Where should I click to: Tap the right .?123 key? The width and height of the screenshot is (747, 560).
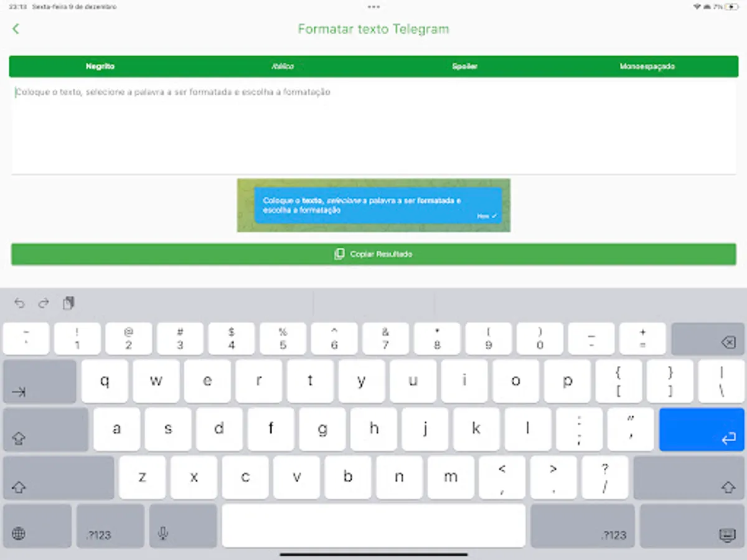pos(583,526)
